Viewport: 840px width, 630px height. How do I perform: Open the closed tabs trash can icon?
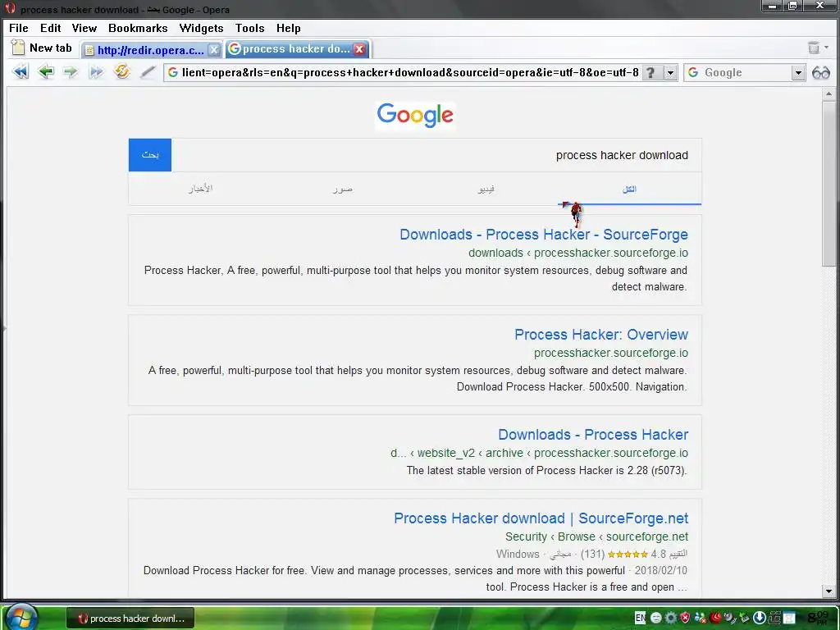pos(814,48)
